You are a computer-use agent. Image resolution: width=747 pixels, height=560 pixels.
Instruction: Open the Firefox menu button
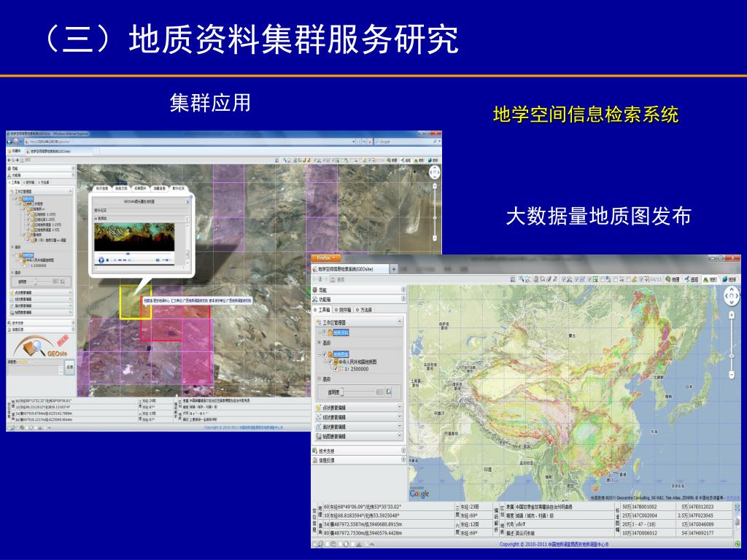point(326,257)
